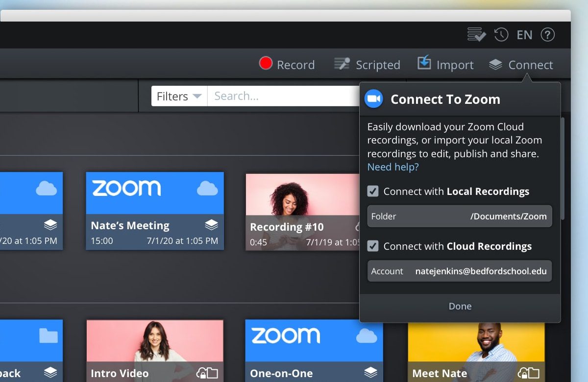This screenshot has width=588, height=382.
Task: Click the 15:00 duration on Nate's Meeting
Action: (x=102, y=241)
